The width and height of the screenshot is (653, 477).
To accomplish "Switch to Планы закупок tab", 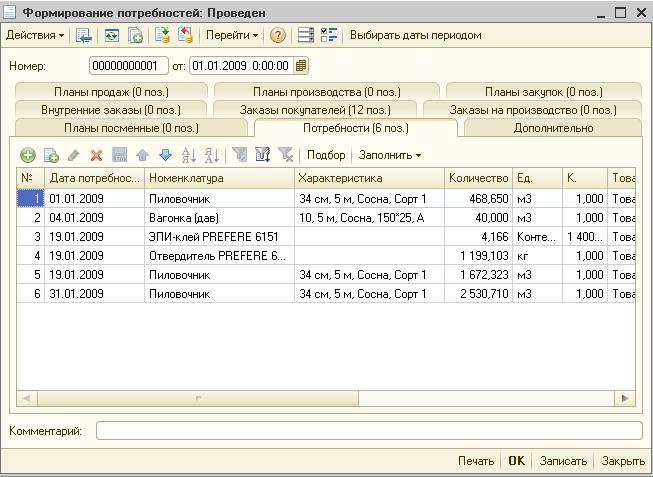I will click(544, 92).
